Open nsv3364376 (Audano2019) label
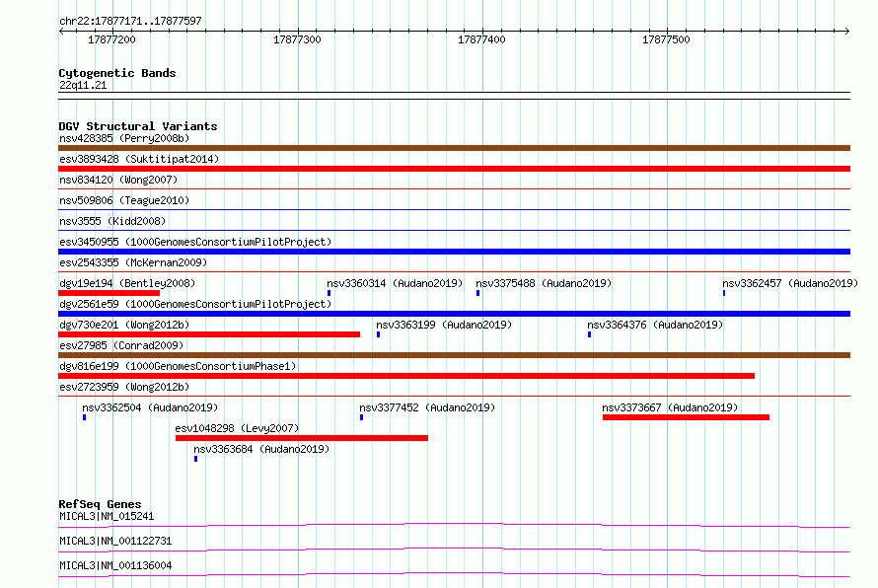This screenshot has width=878, height=588. click(x=655, y=325)
